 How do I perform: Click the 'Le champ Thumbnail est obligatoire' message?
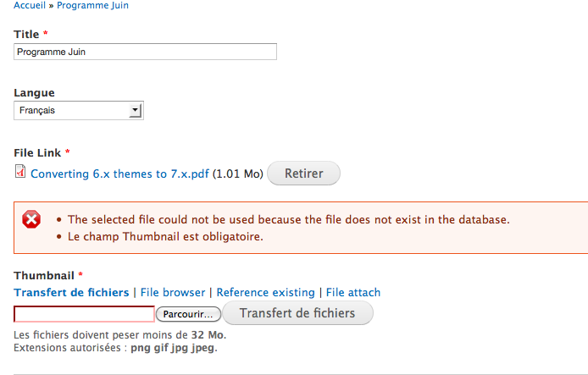coord(165,236)
